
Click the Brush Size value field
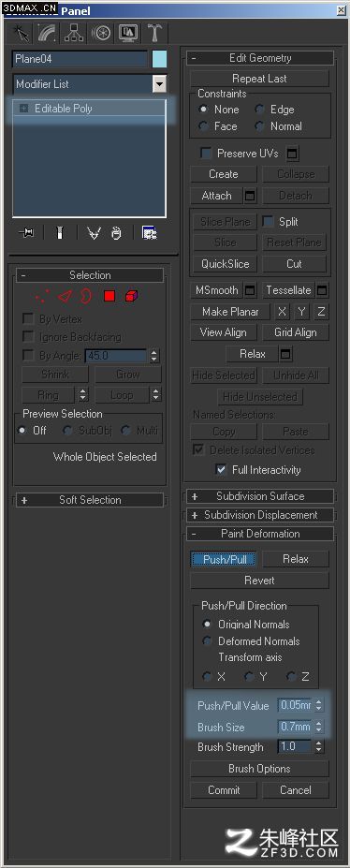296,727
